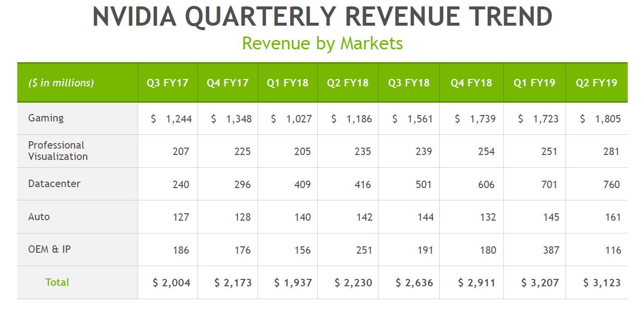Click Professional Visualization value "239"
The height and width of the screenshot is (309, 644).
424,152
